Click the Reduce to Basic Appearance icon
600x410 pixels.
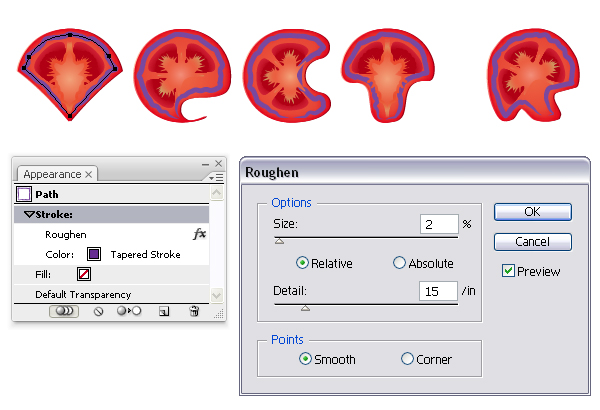[x=129, y=311]
